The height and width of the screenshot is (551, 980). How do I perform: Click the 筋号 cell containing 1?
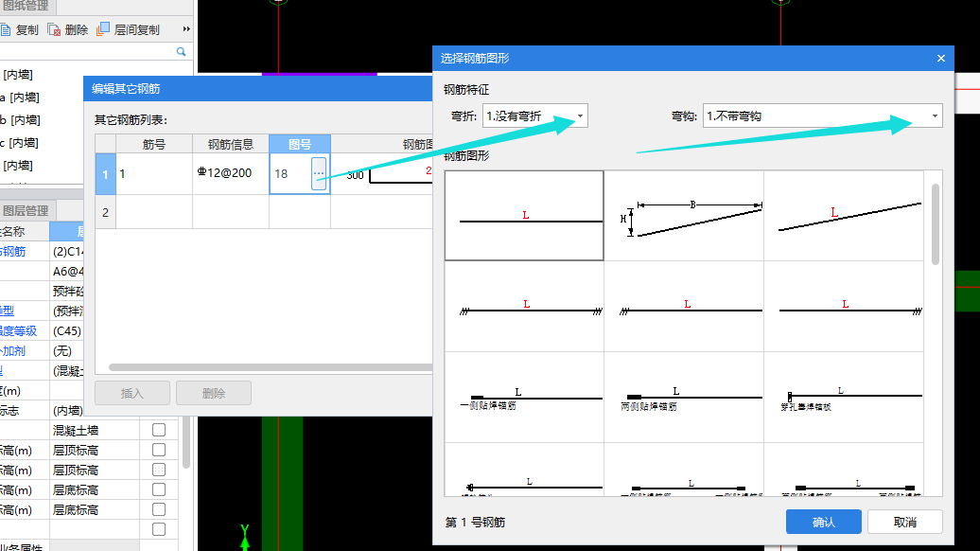coord(154,174)
